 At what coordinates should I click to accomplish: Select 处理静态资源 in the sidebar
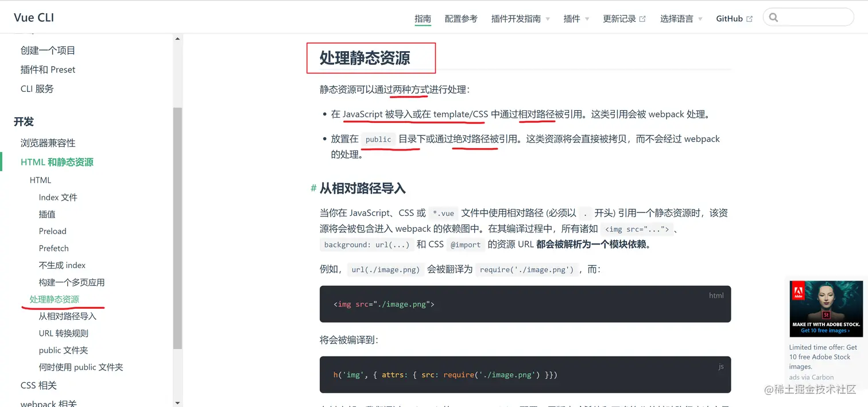(x=55, y=299)
